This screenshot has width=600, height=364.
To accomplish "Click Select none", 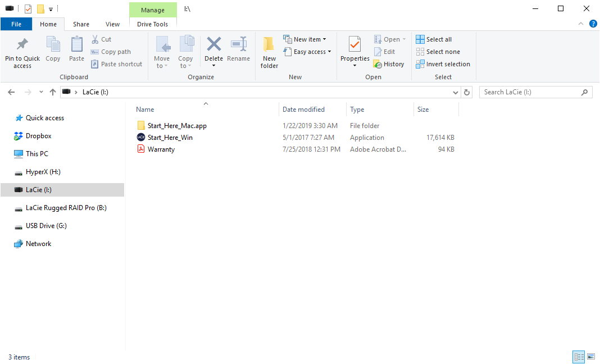I will [x=438, y=52].
